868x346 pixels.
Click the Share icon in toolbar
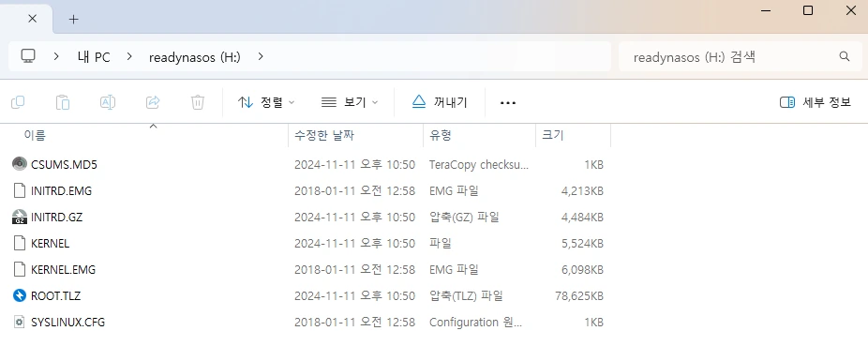click(153, 102)
